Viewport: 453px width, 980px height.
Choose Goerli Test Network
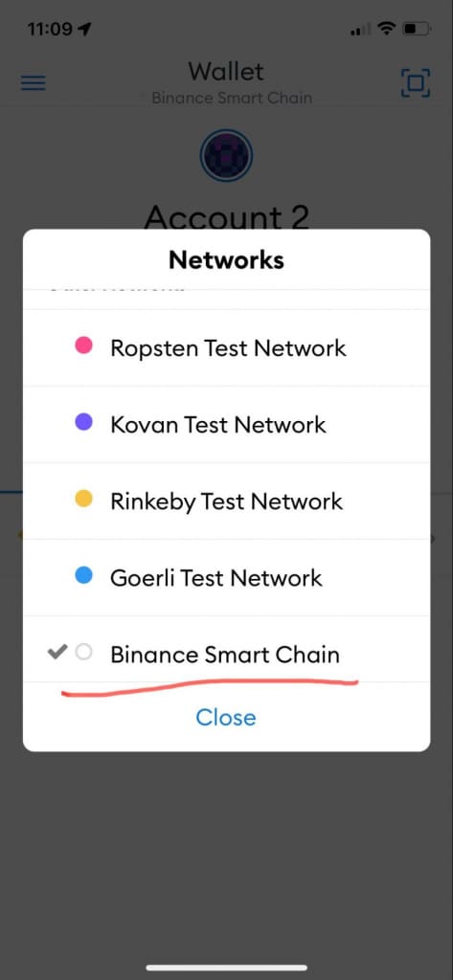tap(226, 577)
